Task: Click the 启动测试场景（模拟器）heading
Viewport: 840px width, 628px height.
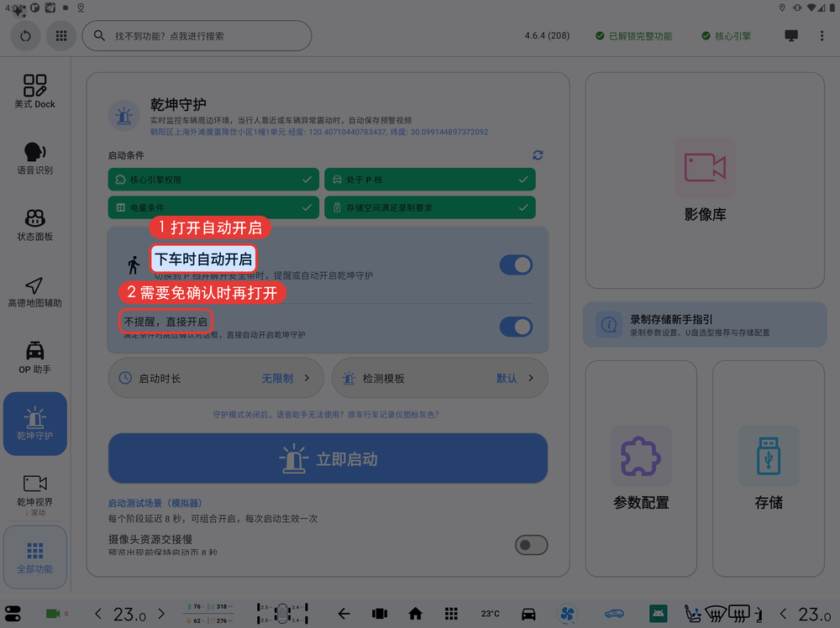Action: (x=155, y=503)
